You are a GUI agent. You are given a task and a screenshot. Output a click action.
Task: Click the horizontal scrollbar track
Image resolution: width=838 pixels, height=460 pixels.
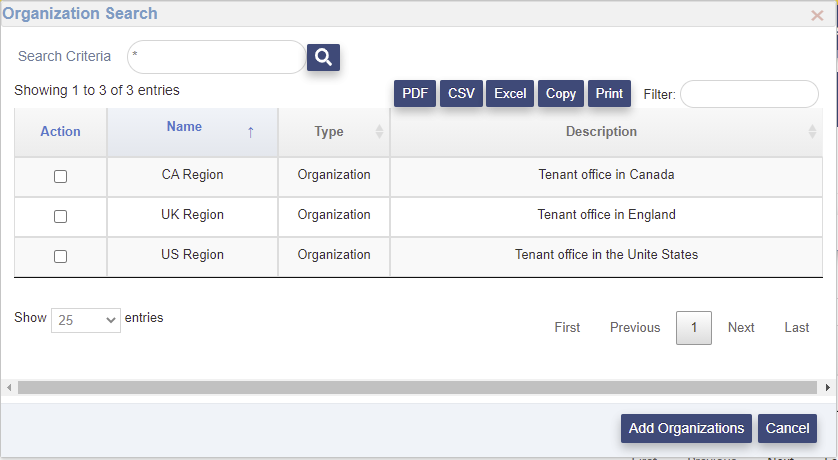click(x=417, y=387)
